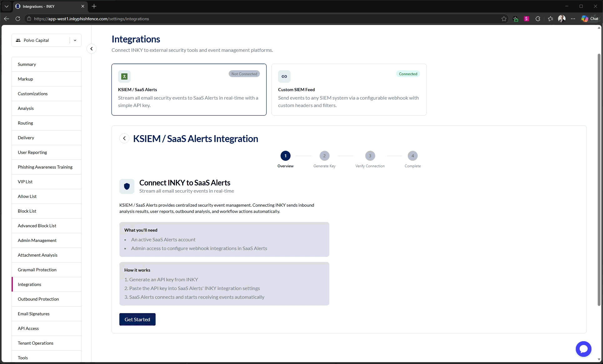This screenshot has width=603, height=364.
Task: Click the Get Started button
Action: [137, 319]
